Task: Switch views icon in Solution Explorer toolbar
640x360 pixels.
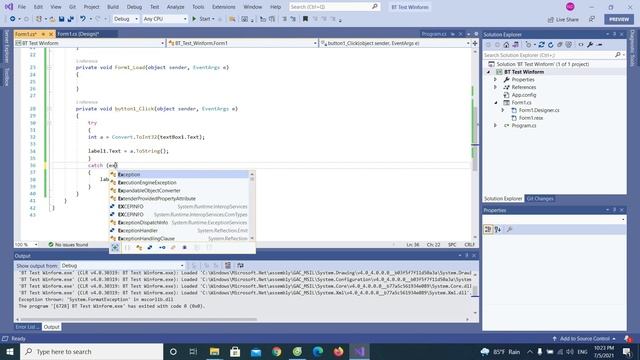Action: coord(516,45)
